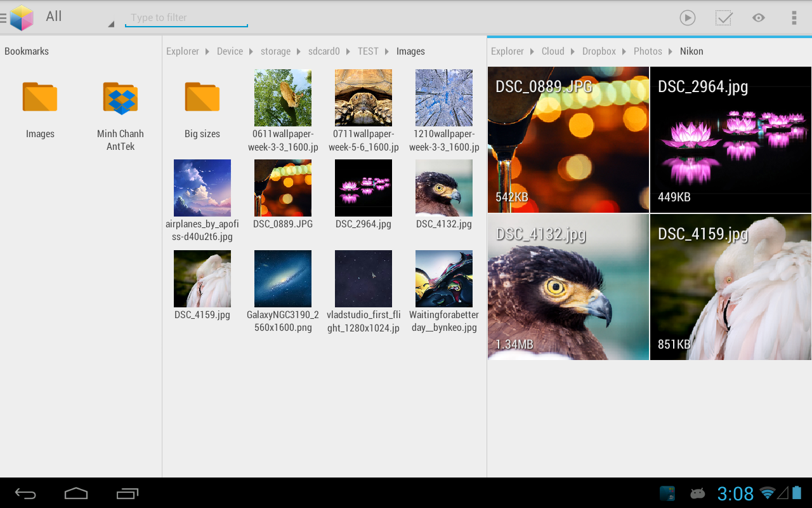This screenshot has height=508, width=812.
Task: Expand the arrow after Cloud breadcrumb
Action: coord(573,51)
